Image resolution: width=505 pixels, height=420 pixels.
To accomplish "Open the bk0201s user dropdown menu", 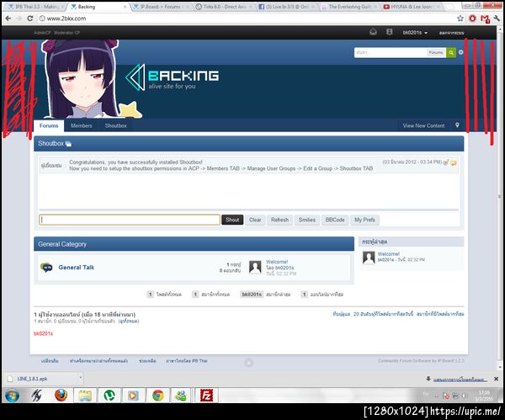I will pos(415,33).
